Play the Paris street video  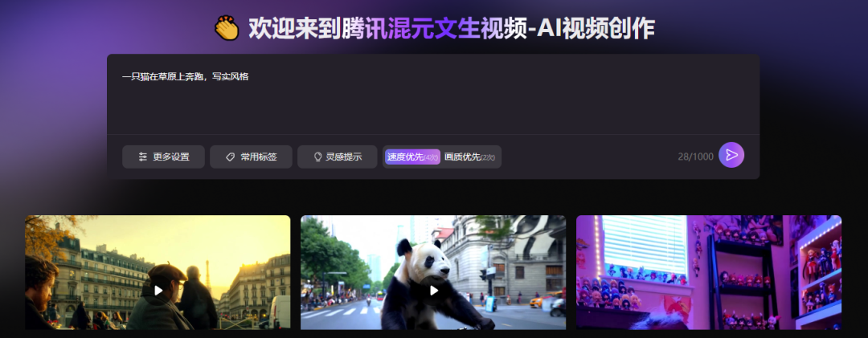click(158, 291)
